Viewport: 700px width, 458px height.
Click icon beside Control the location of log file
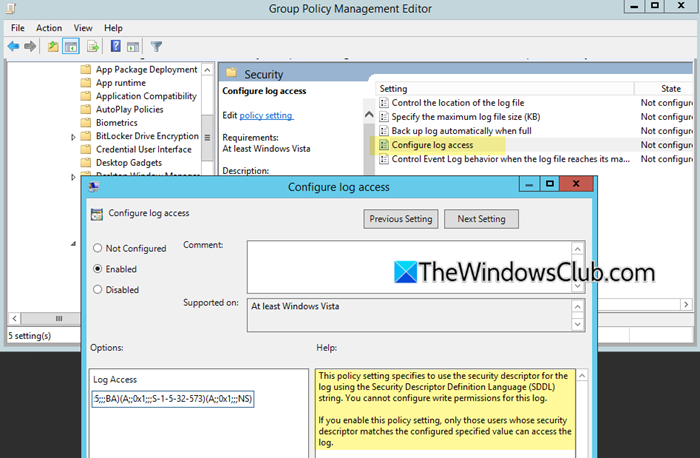tap(383, 103)
